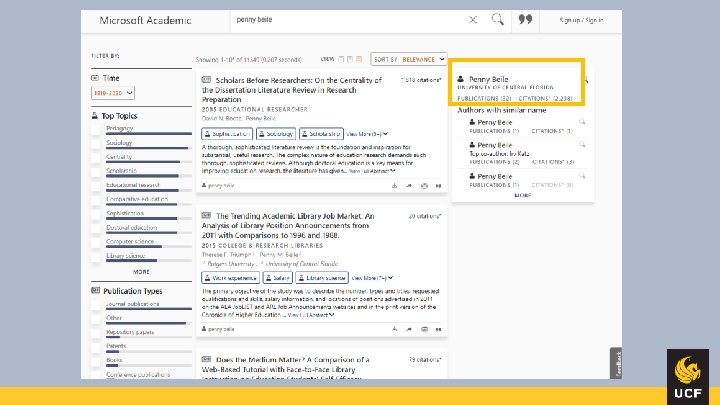Open Penny Beile University of Central Florida profile
This screenshot has height=405, width=720.
pos(489,79)
